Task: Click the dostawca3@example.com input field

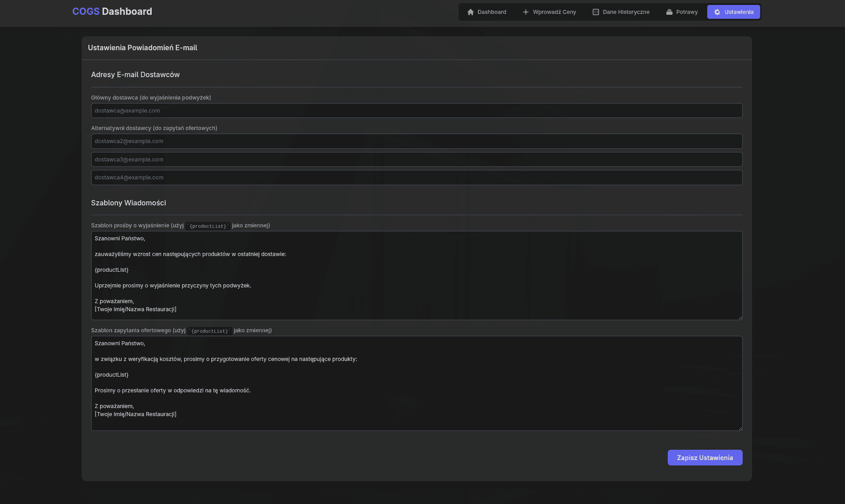Action: point(416,160)
